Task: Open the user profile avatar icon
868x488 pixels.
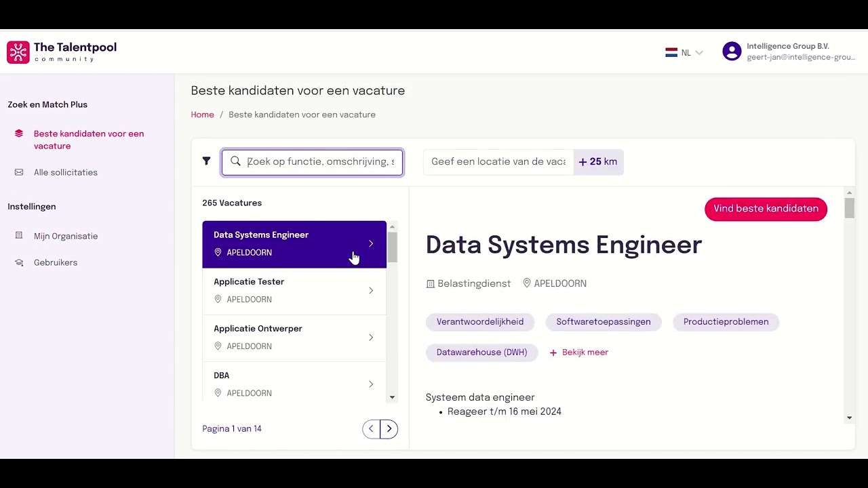Action: (732, 52)
